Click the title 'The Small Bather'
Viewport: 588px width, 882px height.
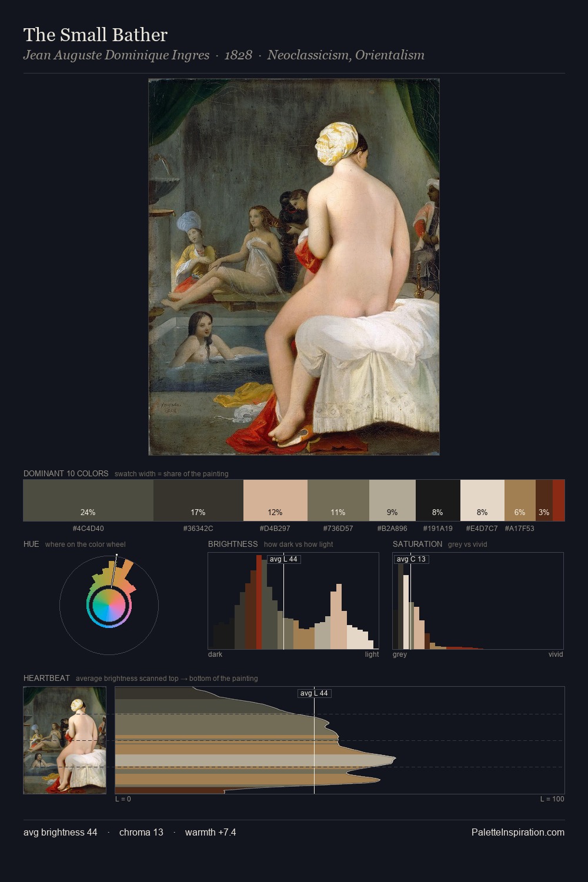pos(95,35)
